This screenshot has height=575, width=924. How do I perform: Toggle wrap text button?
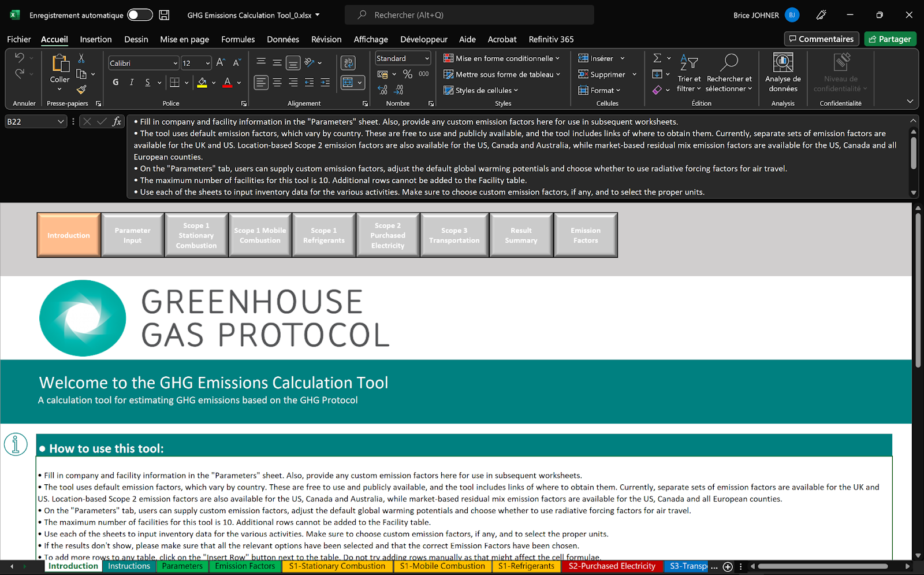[348, 62]
